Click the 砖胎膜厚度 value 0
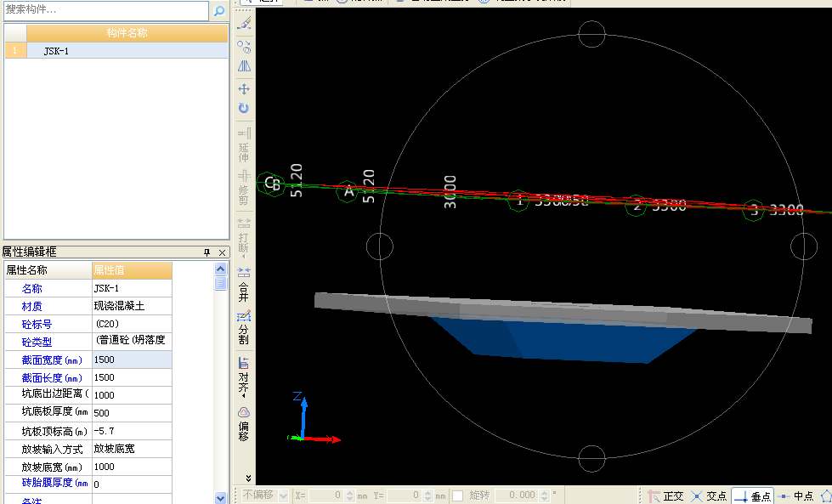 pyautogui.click(x=132, y=484)
